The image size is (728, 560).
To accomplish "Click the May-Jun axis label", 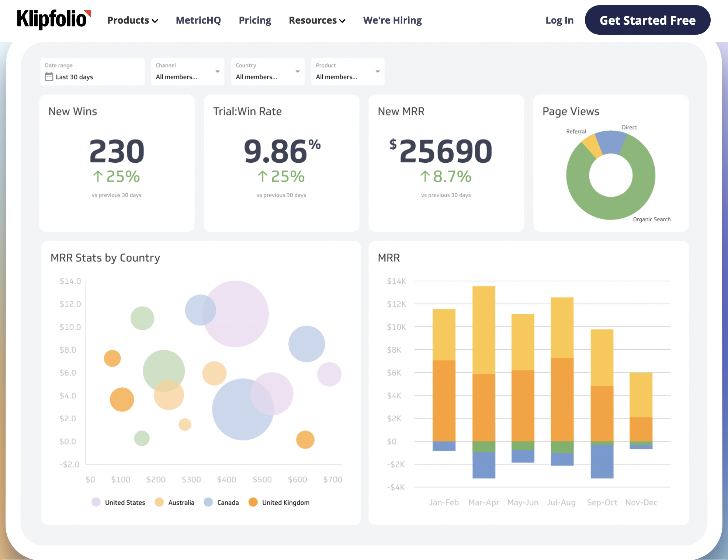I will (x=523, y=502).
